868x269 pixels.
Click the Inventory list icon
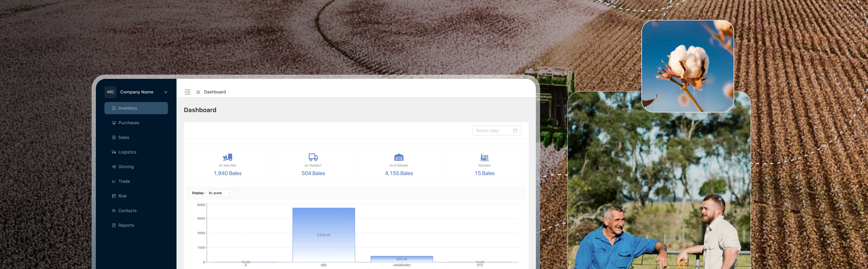114,108
